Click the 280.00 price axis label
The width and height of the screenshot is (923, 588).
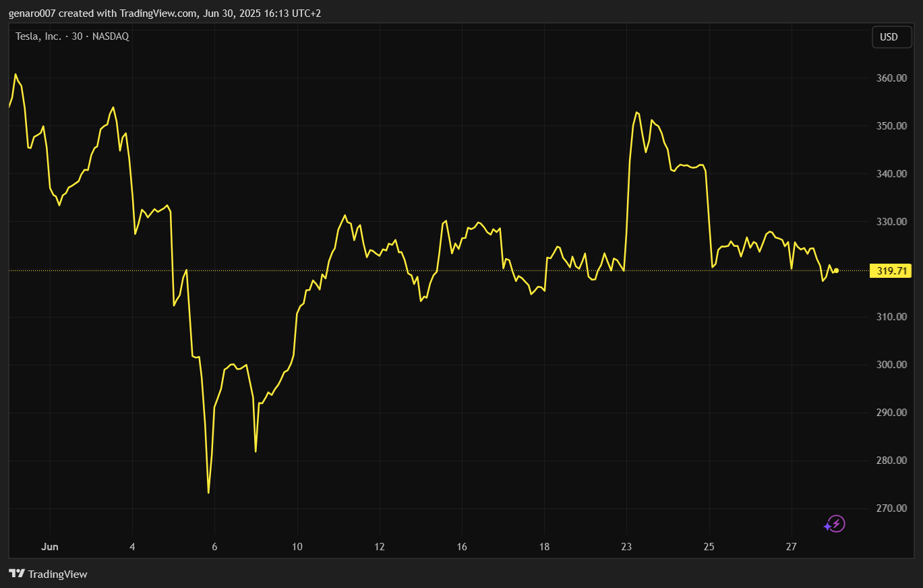tap(891, 461)
